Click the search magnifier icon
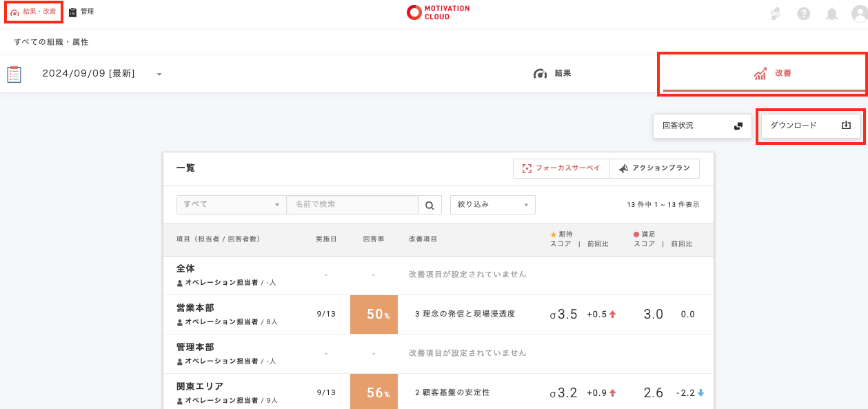The image size is (868, 409). [x=429, y=205]
